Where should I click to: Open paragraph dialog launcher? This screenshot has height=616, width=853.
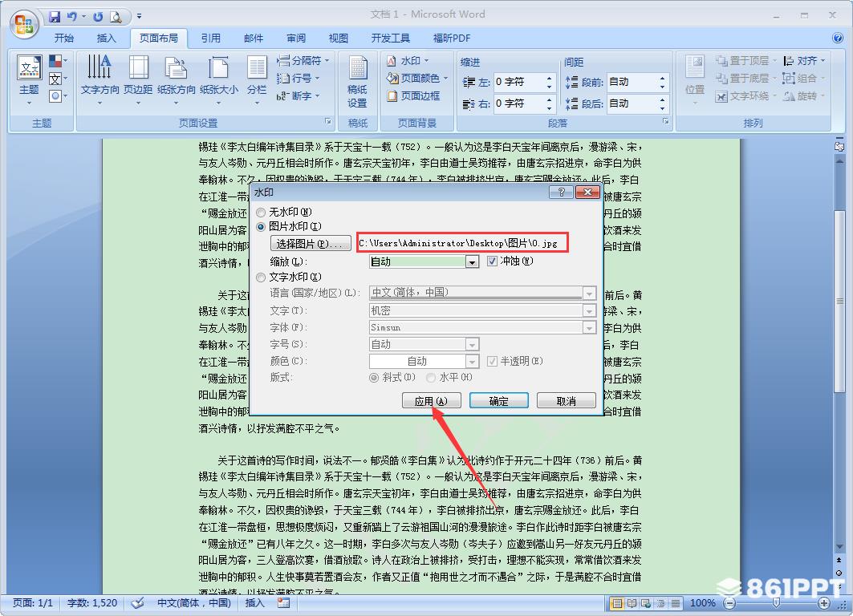pyautogui.click(x=665, y=122)
